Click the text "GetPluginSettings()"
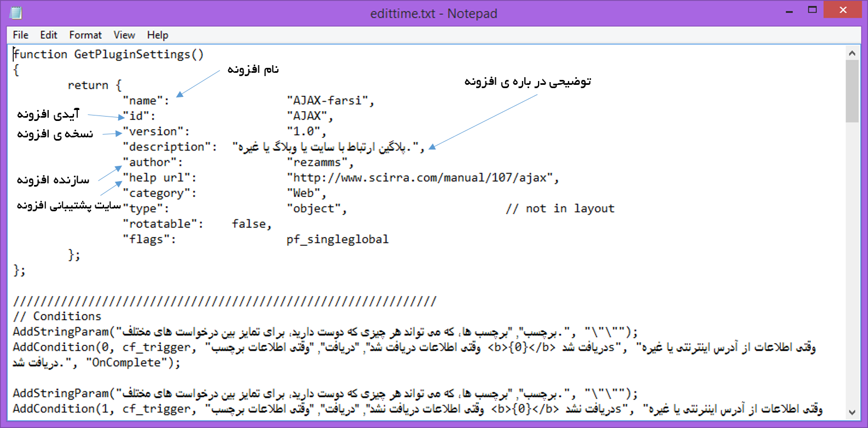 pos(139,54)
